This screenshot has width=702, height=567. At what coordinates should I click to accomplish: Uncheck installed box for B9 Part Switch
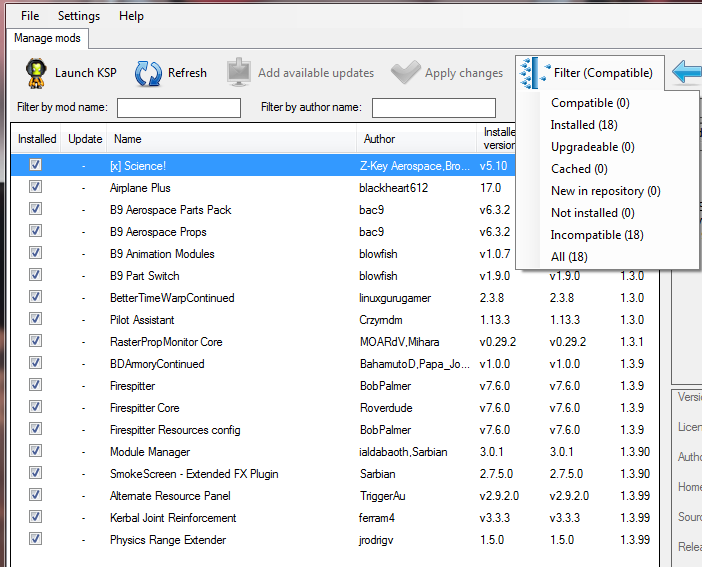coord(35,275)
